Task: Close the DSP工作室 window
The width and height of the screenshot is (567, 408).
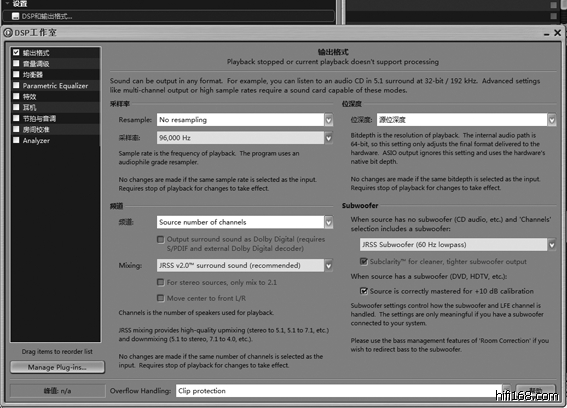Action: click(558, 33)
